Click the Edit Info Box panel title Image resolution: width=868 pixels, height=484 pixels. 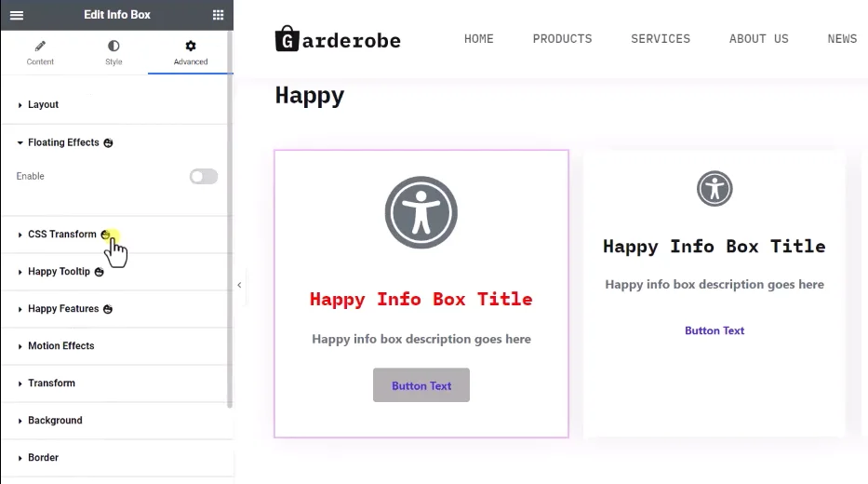point(117,15)
